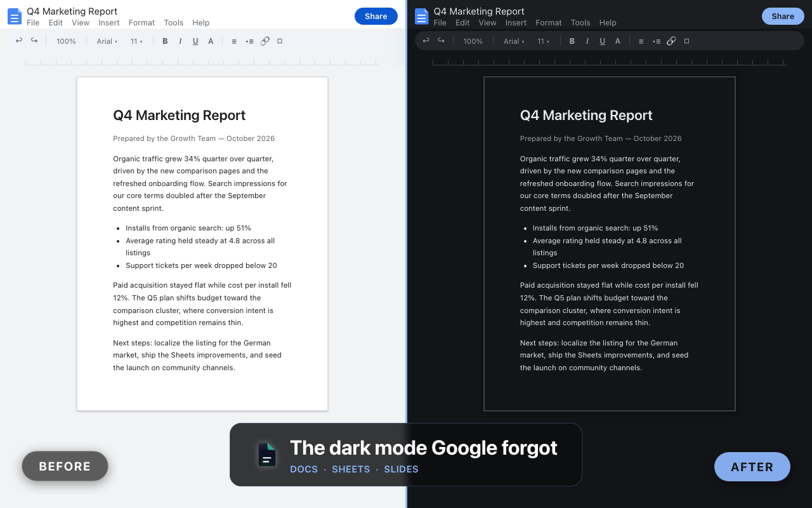Click the redo arrow in the dark toolbar

441,41
